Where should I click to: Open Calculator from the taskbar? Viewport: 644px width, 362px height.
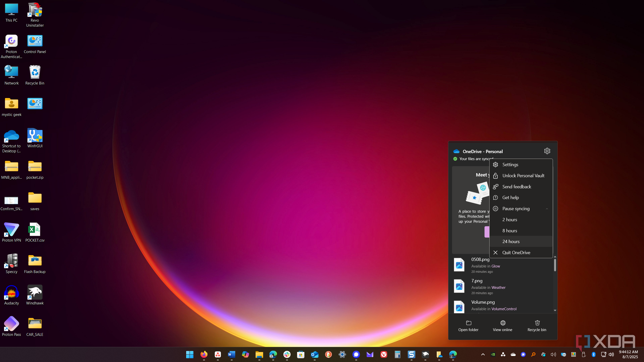point(397,354)
